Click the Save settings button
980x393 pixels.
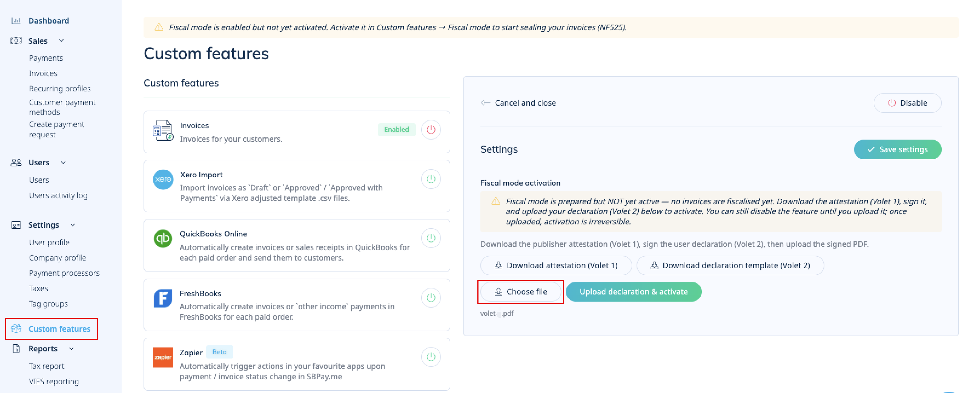point(898,149)
